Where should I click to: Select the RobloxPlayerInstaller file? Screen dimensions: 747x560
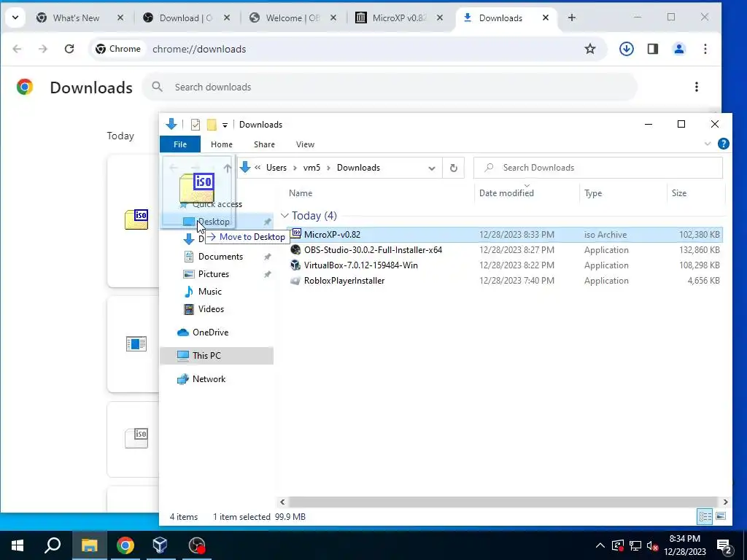point(505,281)
